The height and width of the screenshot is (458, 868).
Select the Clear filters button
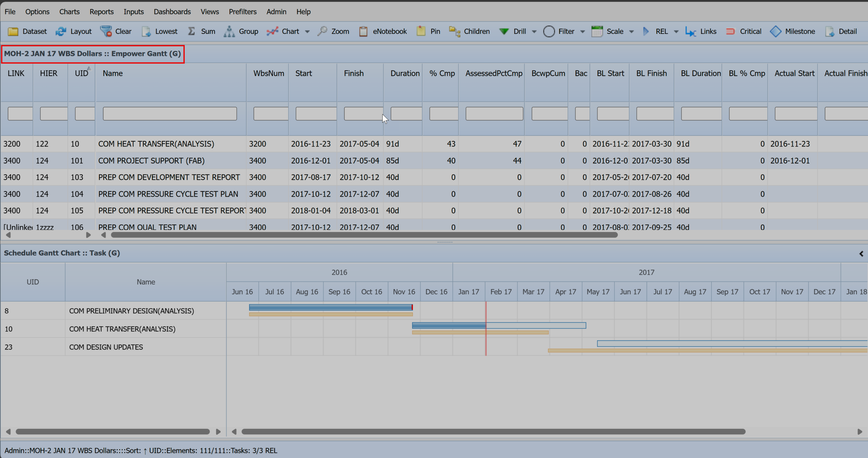123,31
